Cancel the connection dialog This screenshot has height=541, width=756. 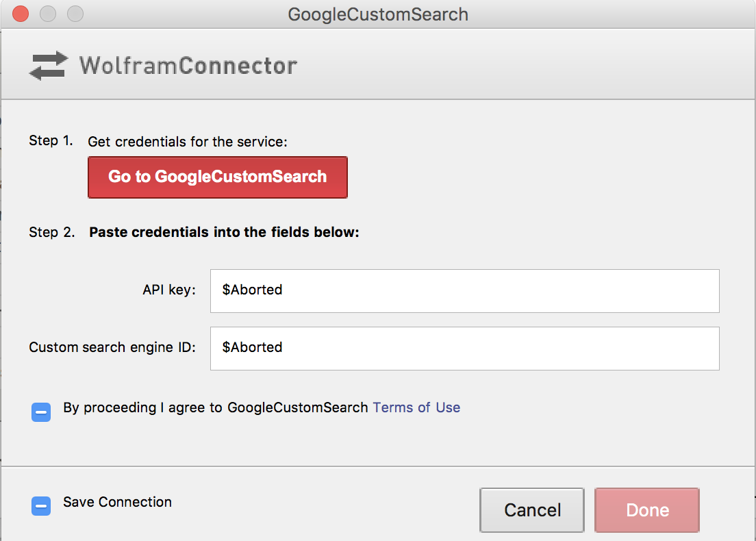tap(532, 510)
